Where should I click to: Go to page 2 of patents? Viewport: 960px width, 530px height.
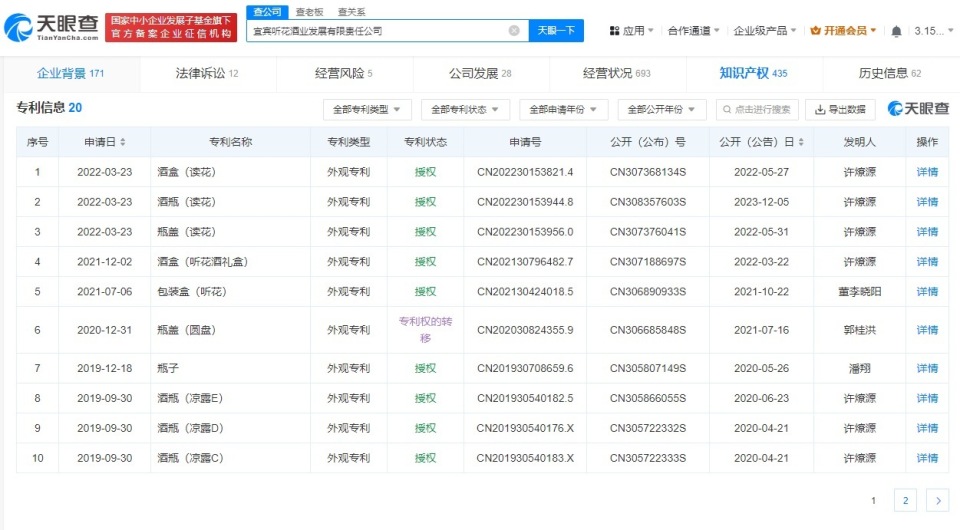[904, 500]
